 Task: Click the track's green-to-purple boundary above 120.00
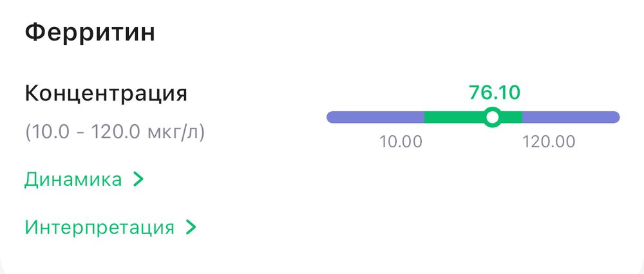click(522, 117)
